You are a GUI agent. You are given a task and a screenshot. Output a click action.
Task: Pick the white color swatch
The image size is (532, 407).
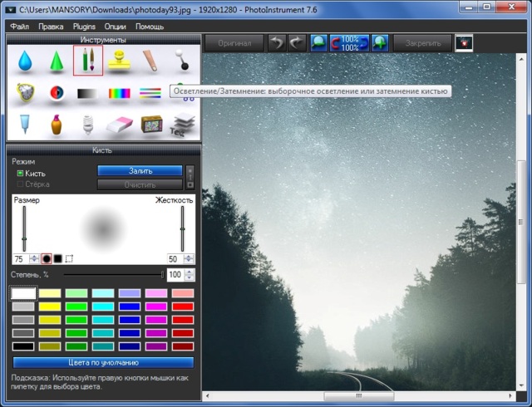tap(23, 293)
